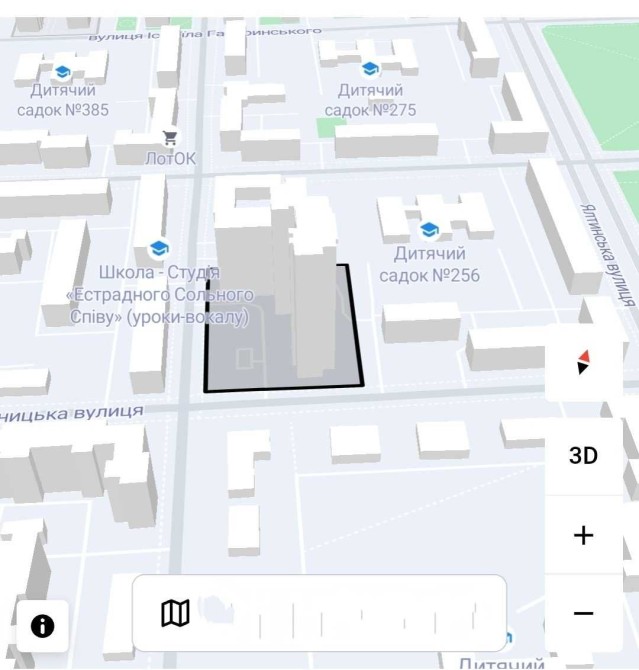Select the graduation cap icon above садок №256
Screen dimensions: 639x670
point(429,230)
